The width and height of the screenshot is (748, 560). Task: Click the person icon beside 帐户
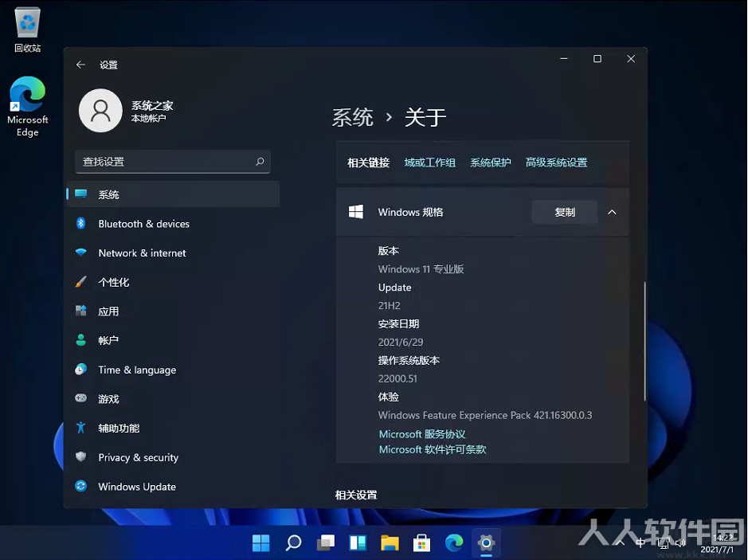pyautogui.click(x=80, y=339)
